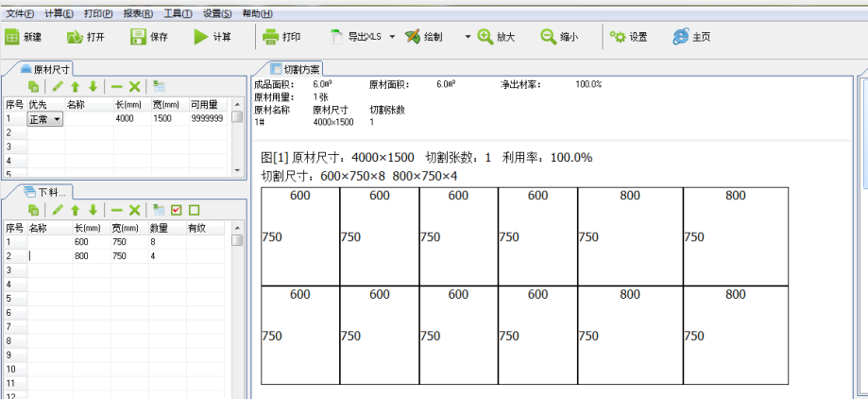Image resolution: width=868 pixels, height=399 pixels.
Task: Uncheck all rows in 下料 panel toolbar
Action: pos(194,210)
